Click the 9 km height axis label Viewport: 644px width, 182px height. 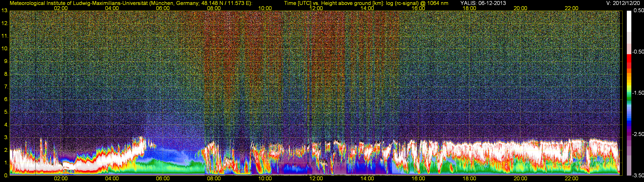point(6,61)
